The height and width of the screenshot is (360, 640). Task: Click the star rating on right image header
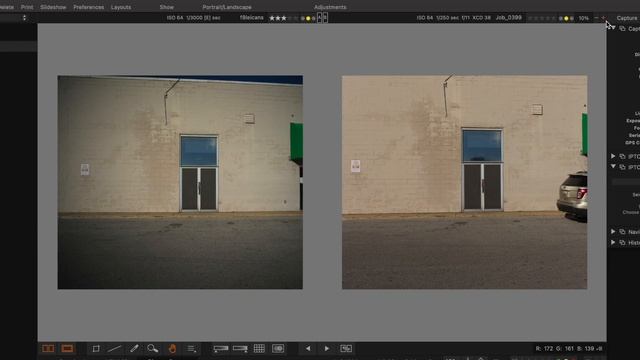coord(542,18)
